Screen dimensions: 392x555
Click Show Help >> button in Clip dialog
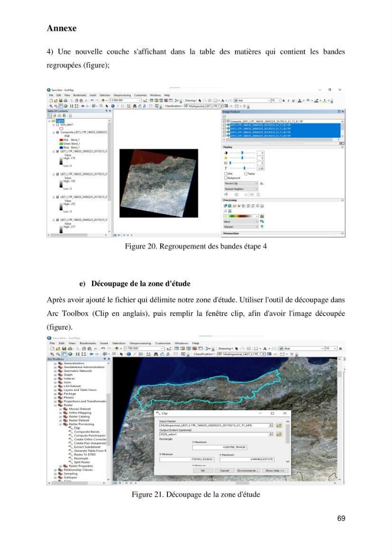pos(276,471)
